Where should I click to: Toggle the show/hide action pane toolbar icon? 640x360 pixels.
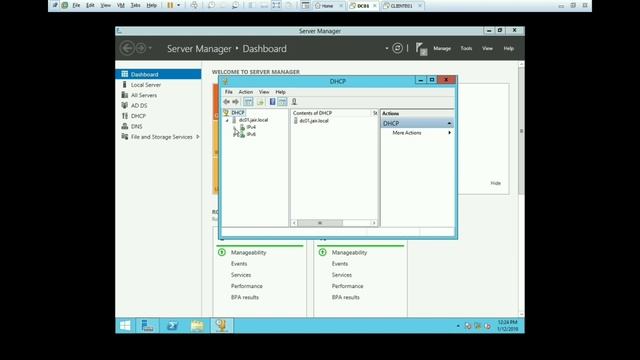pos(282,102)
